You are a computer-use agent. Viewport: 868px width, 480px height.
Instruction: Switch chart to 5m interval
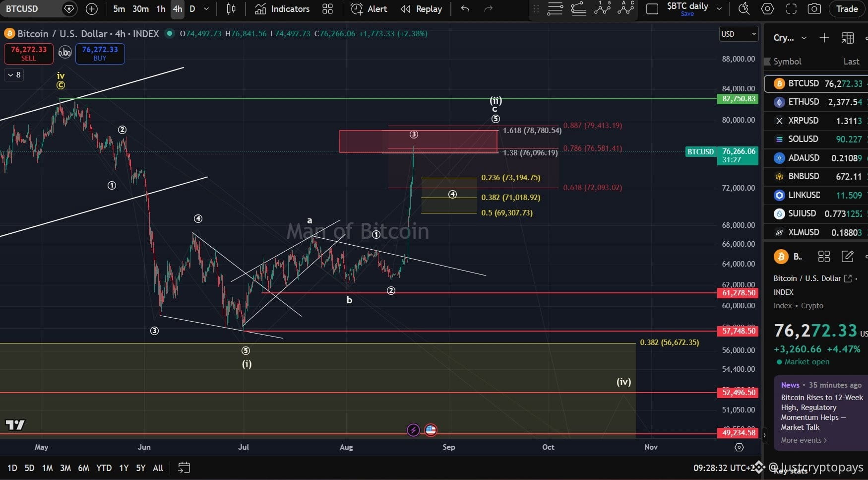[119, 9]
